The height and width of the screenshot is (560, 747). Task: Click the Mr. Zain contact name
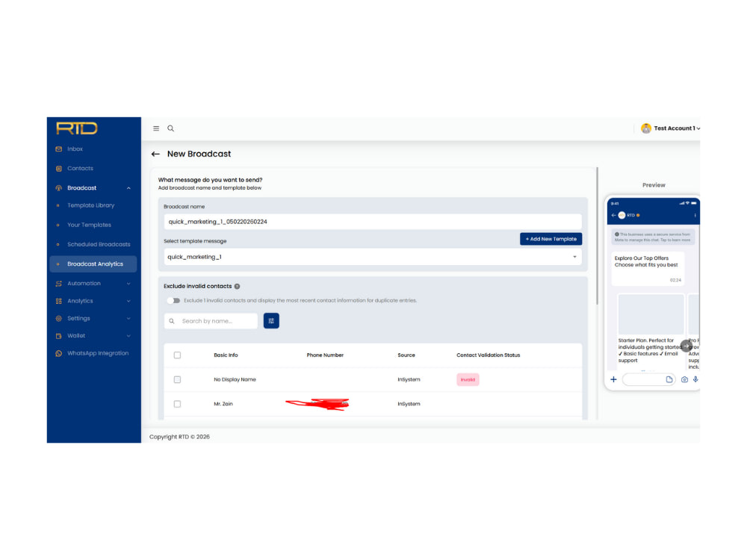coord(223,404)
